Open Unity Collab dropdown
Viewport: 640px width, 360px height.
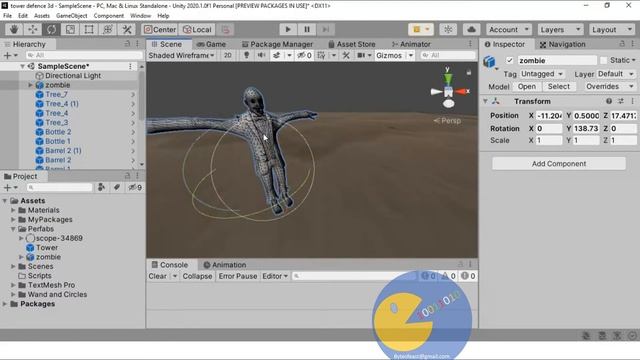point(421,29)
